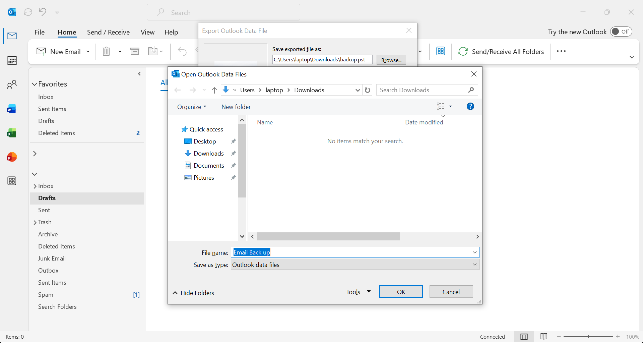Collapse the folder pane with arrow
Viewport: 644px width, 343px height.
tap(139, 74)
